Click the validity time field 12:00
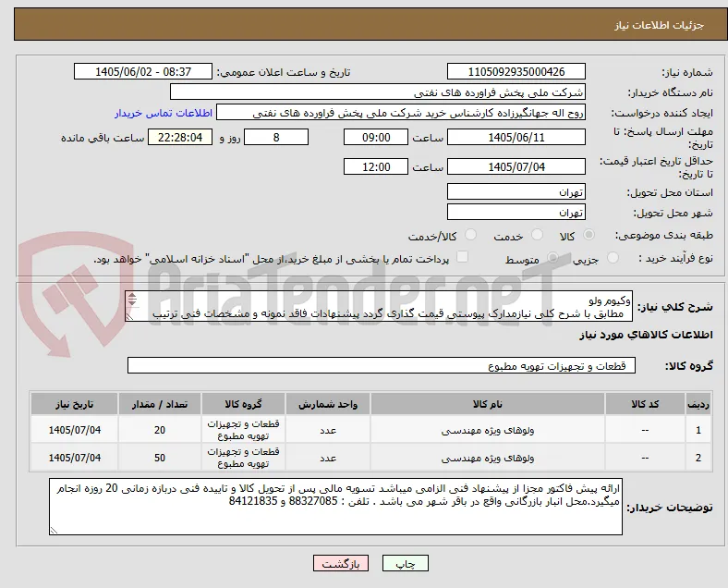Viewport: 728px width, 588px height. pyautogui.click(x=376, y=166)
